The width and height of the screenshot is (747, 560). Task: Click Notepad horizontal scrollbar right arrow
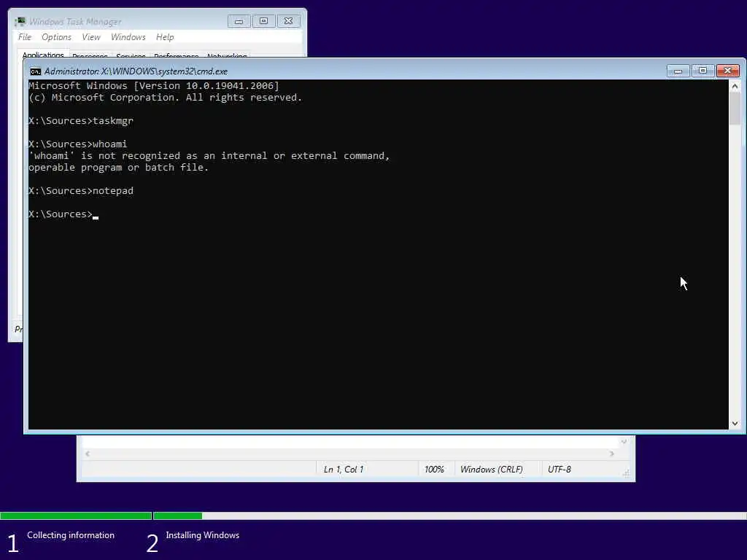pos(612,454)
